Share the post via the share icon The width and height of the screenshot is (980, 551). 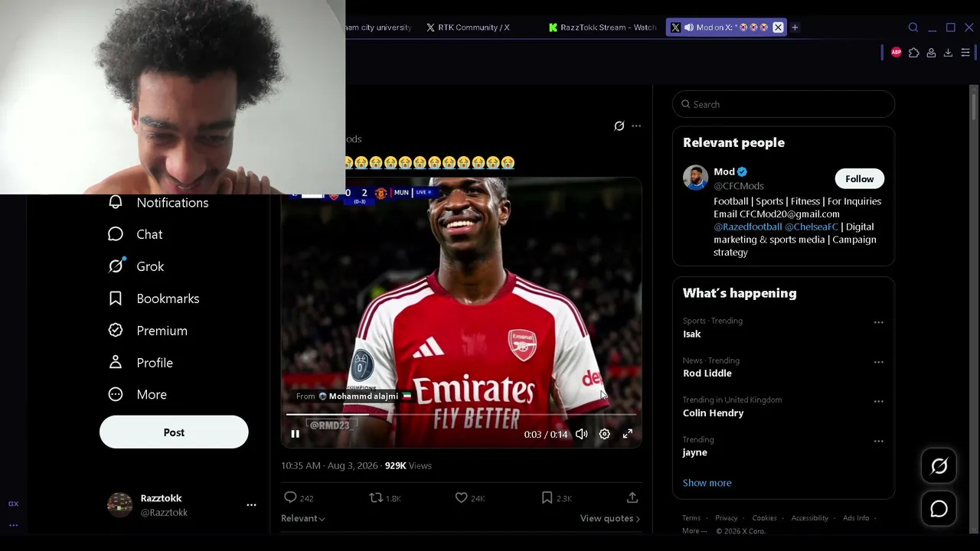tap(632, 497)
